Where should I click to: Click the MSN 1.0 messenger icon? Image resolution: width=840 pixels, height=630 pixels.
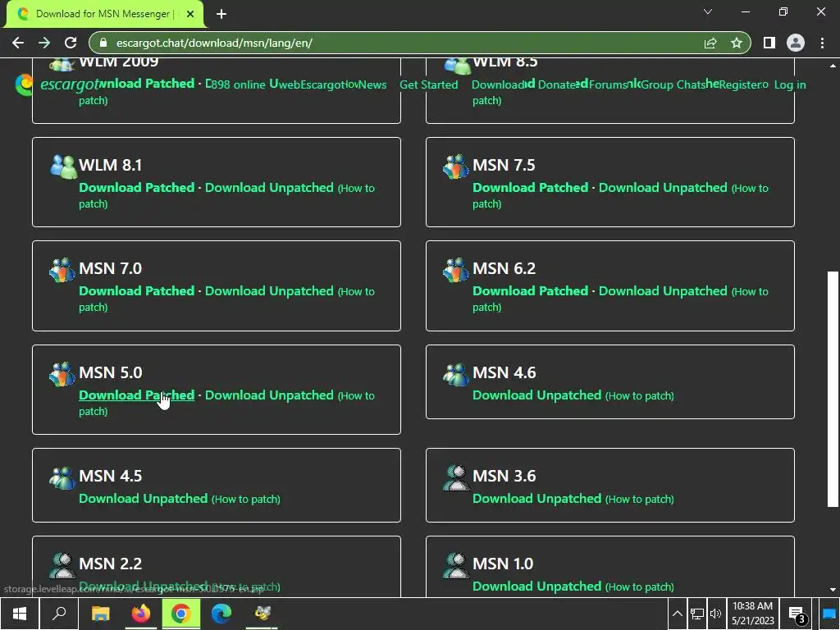pos(456,565)
